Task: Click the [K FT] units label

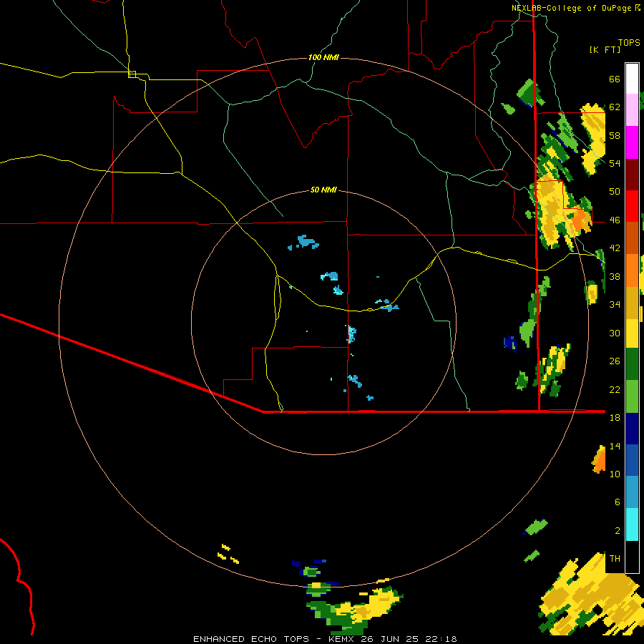Action: coord(605,50)
